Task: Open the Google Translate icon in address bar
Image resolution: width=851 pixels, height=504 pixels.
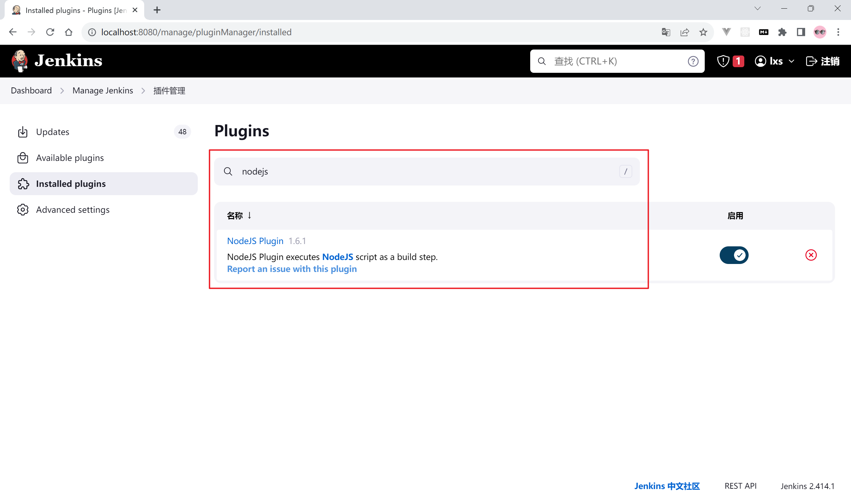Action: tap(666, 32)
